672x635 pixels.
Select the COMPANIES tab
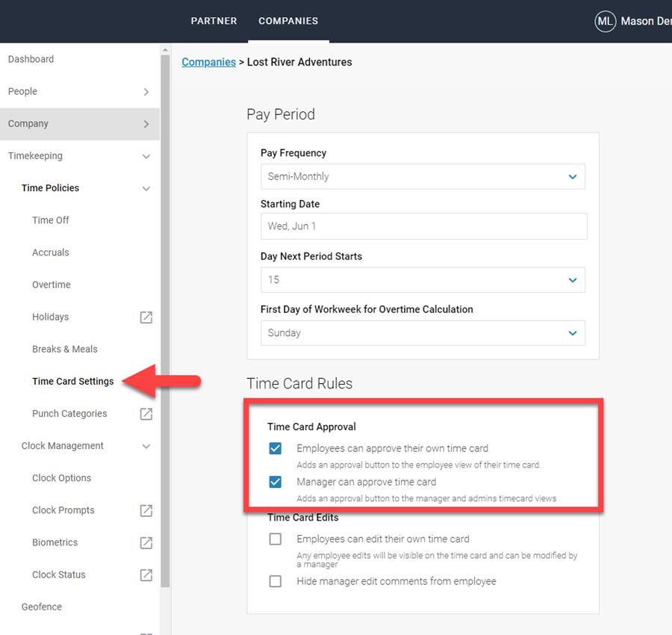(288, 21)
